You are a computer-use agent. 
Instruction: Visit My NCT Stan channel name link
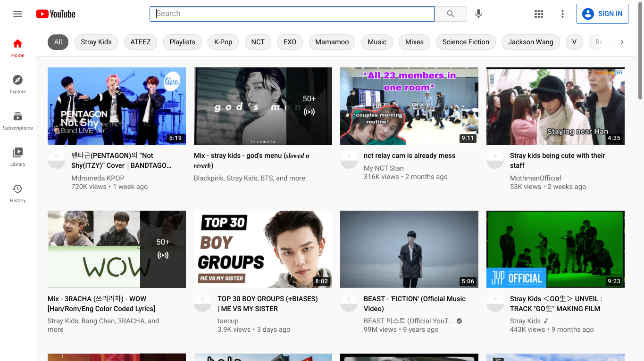(x=384, y=168)
